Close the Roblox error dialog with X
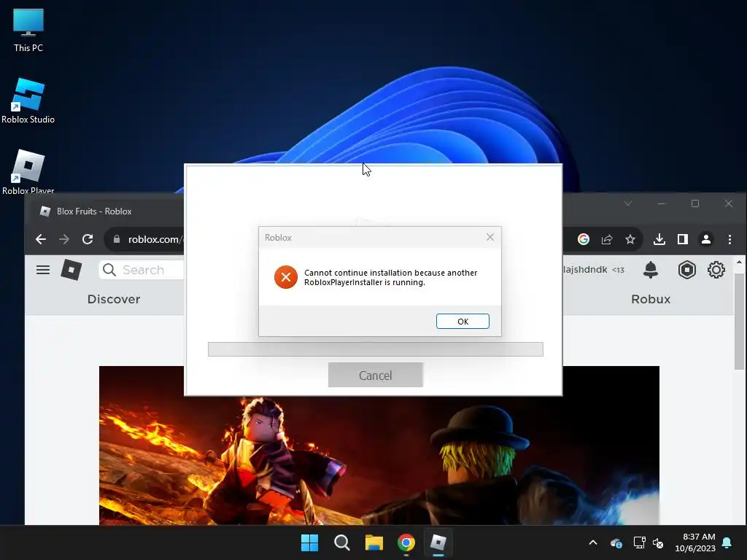 point(490,237)
